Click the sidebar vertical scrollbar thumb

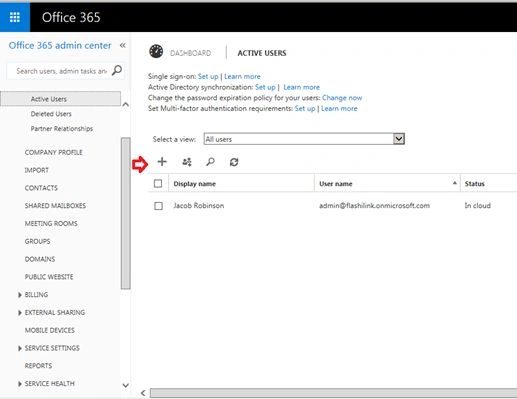point(125,213)
